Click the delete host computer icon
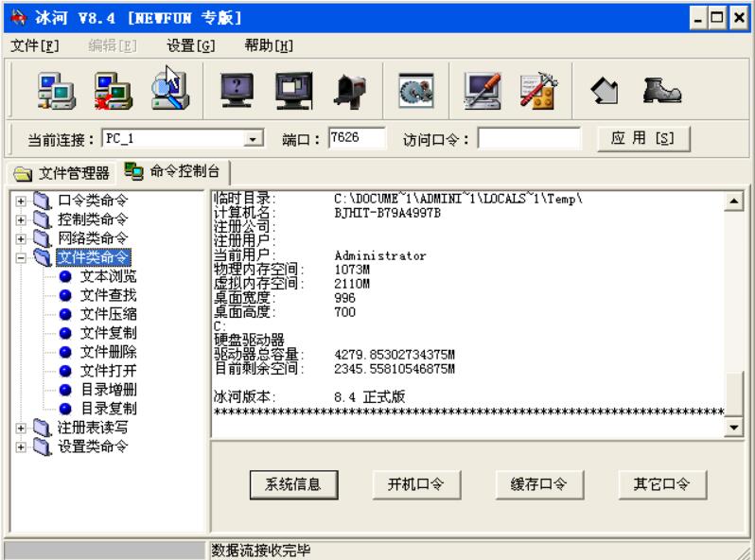The width and height of the screenshot is (755, 560). pos(114,91)
